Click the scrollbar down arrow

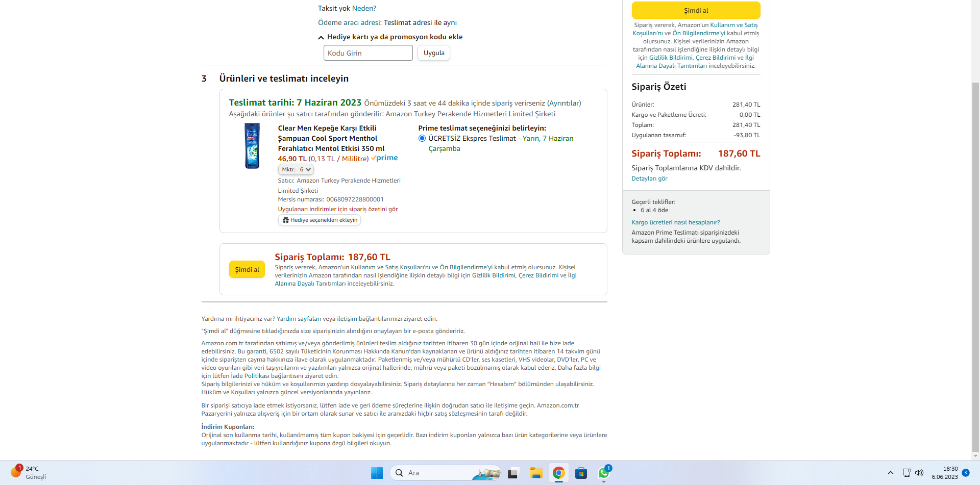click(975, 456)
